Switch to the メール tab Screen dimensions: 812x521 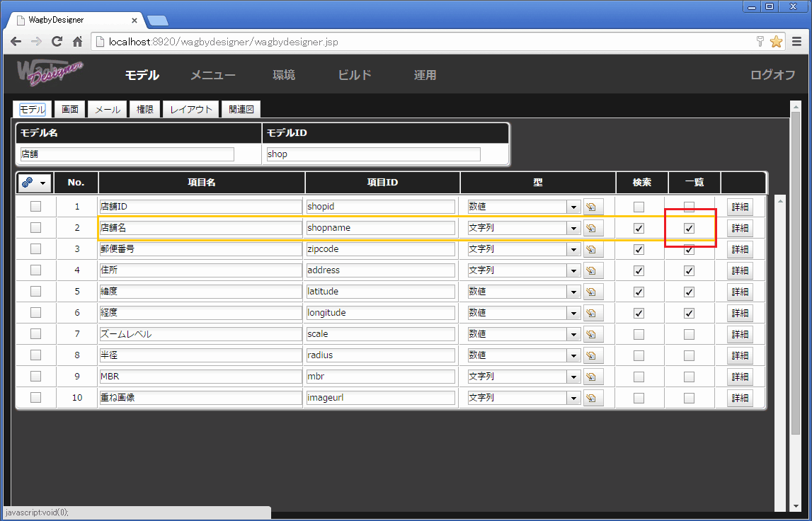click(x=107, y=109)
